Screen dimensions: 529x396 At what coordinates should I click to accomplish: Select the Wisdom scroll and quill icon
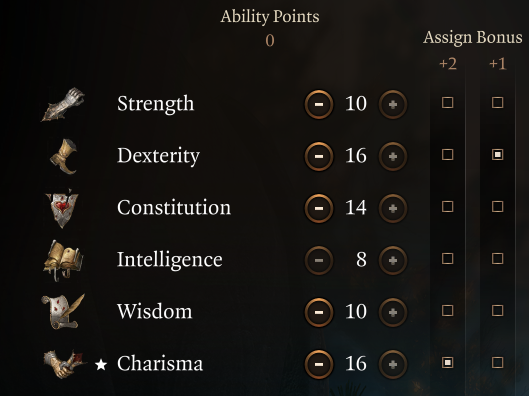[x=63, y=312]
